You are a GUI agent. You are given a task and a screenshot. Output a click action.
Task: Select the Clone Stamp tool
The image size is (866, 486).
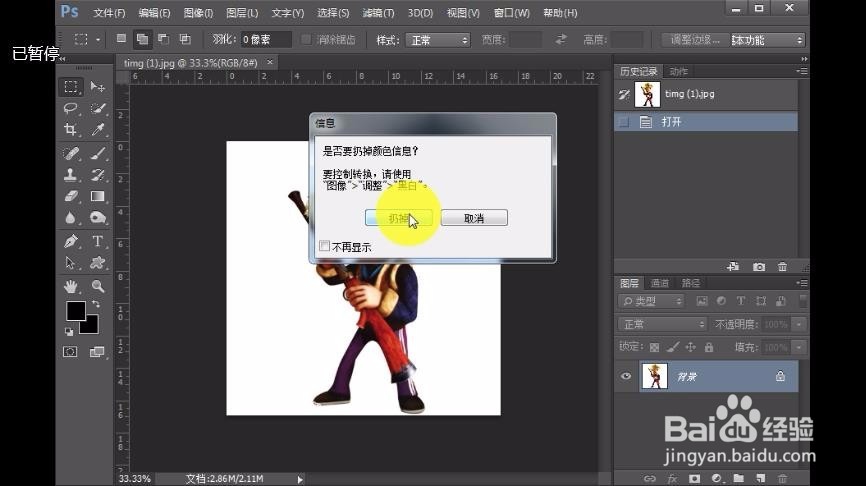(71, 175)
